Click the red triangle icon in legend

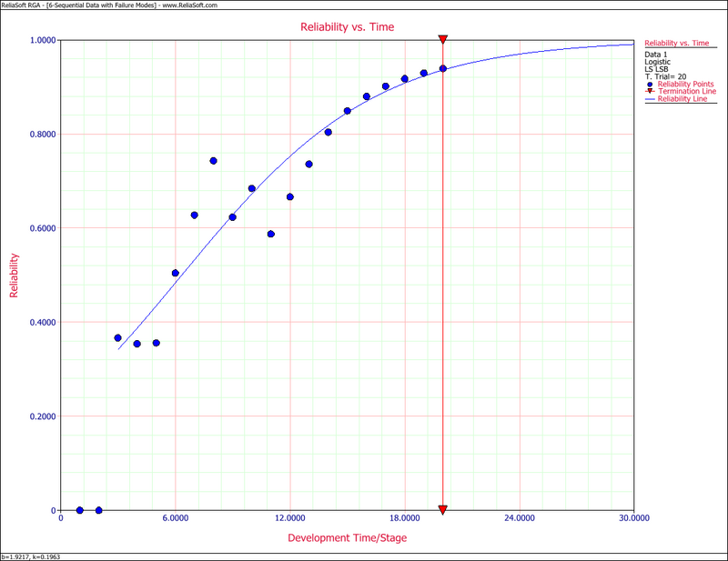point(650,92)
